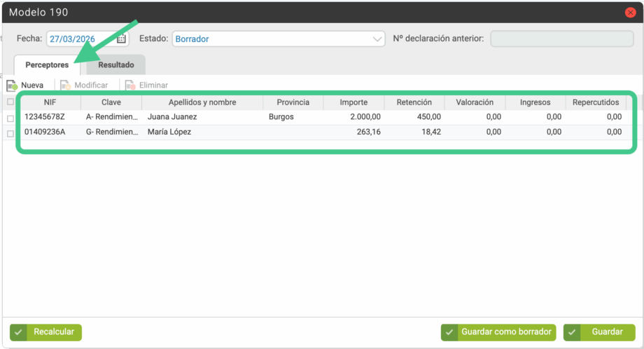Switch to the Resultado tab
The image size is (644, 349).
tap(116, 64)
